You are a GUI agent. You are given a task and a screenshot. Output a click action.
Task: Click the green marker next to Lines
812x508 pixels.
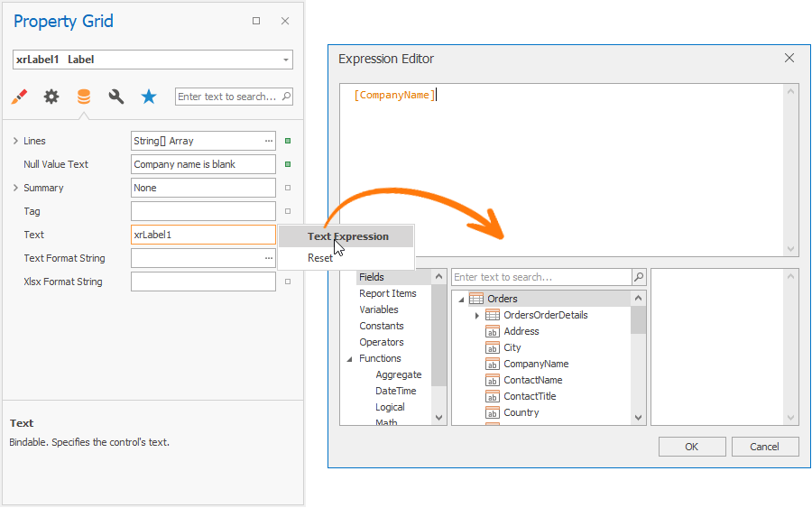(x=288, y=141)
